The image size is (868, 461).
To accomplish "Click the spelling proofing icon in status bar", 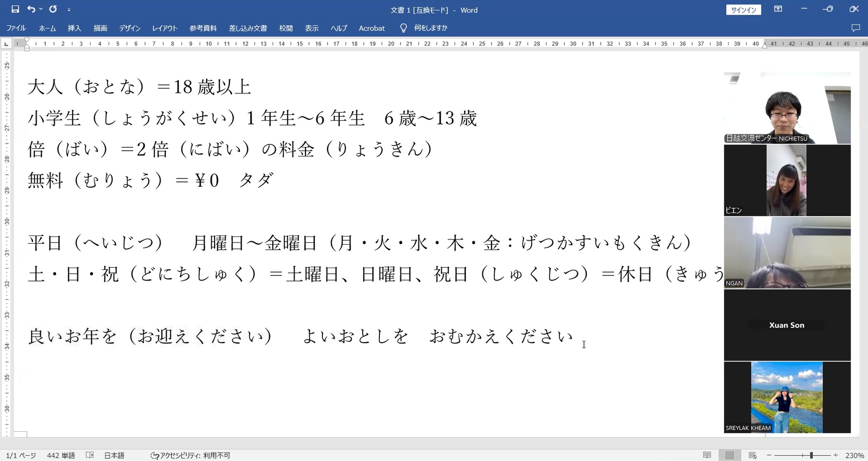I will coord(90,455).
